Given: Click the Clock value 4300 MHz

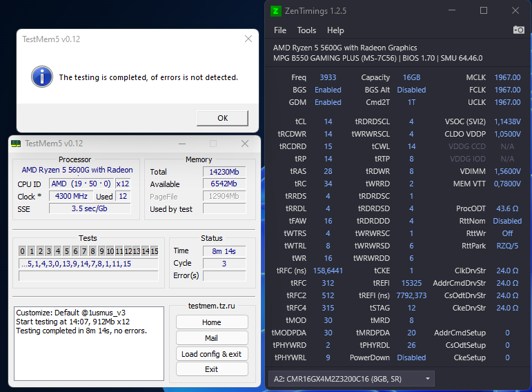Looking at the screenshot, I should point(71,196).
